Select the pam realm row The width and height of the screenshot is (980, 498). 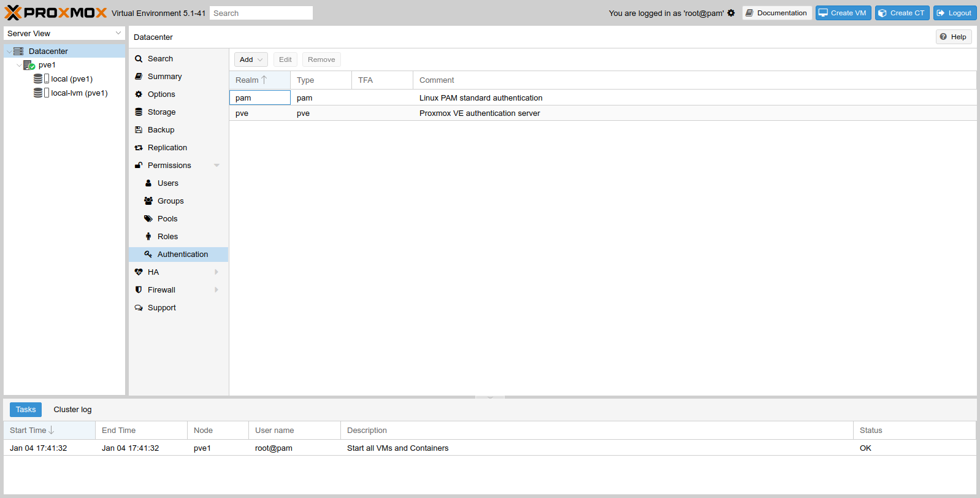(x=603, y=98)
